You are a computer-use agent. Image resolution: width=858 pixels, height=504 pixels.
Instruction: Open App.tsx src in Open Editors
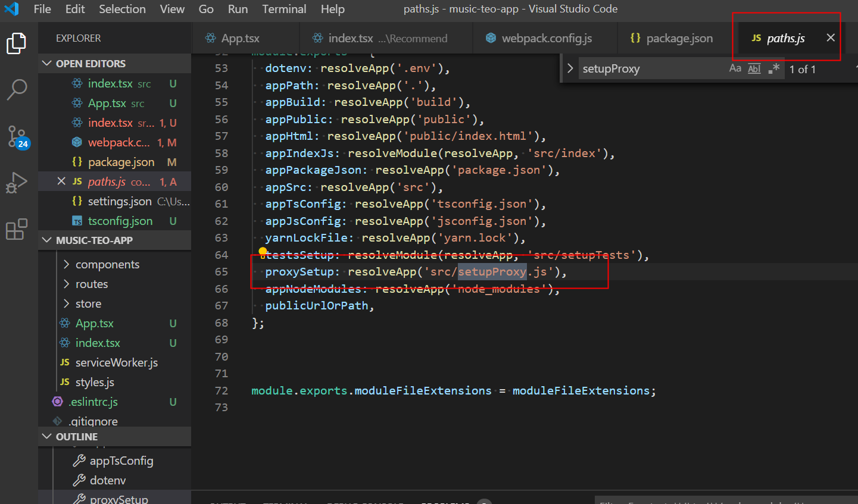(x=114, y=103)
